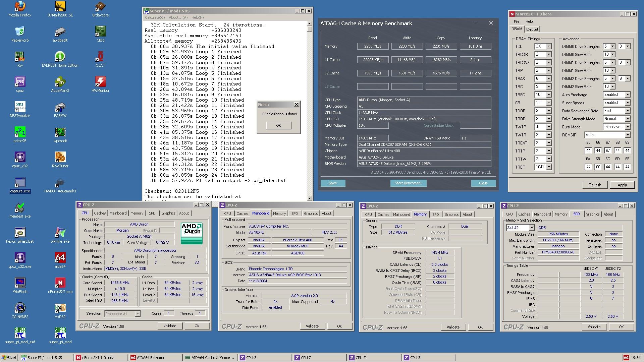Open the memtest.exe desktop icon
The width and height of the screenshot is (644, 362).
20,210
